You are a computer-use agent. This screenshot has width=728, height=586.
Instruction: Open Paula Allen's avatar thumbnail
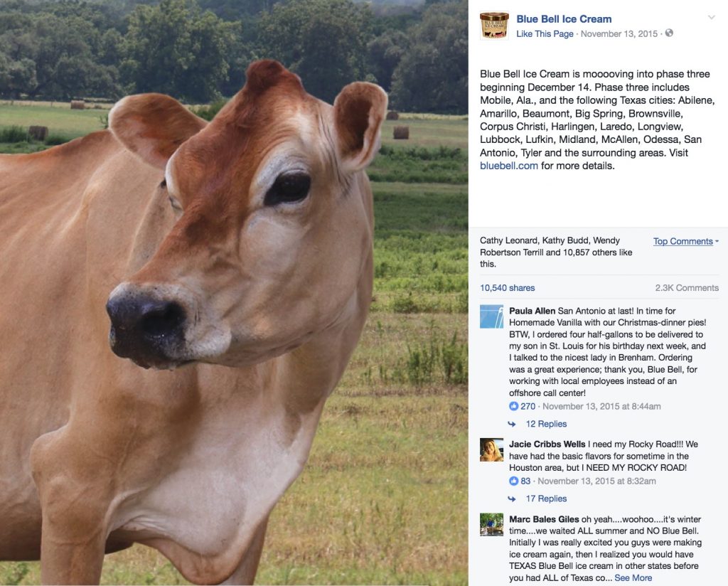pyautogui.click(x=491, y=316)
